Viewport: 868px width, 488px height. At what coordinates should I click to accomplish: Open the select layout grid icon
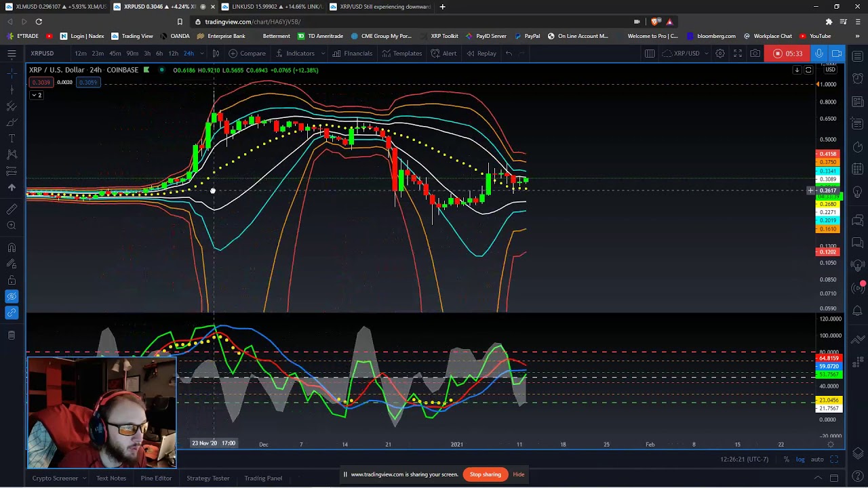(x=650, y=54)
